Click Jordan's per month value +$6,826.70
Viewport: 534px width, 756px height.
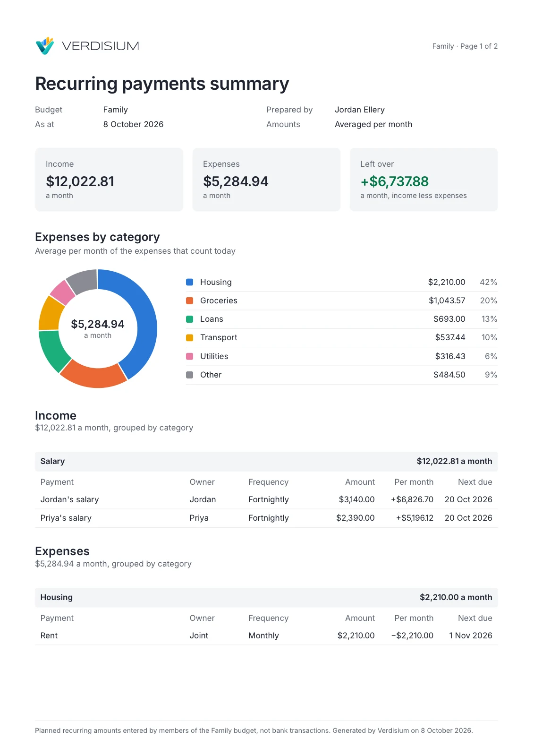(412, 499)
